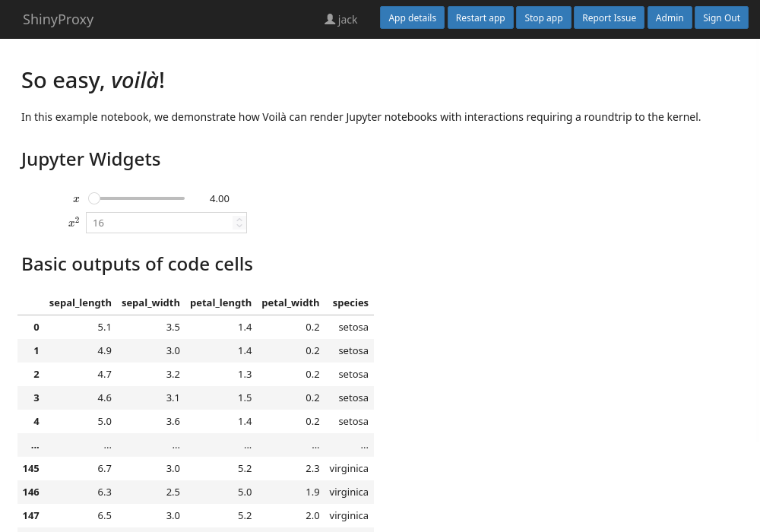Image resolution: width=760 pixels, height=532 pixels.
Task: Click the petal_length column header
Action: (x=220, y=302)
